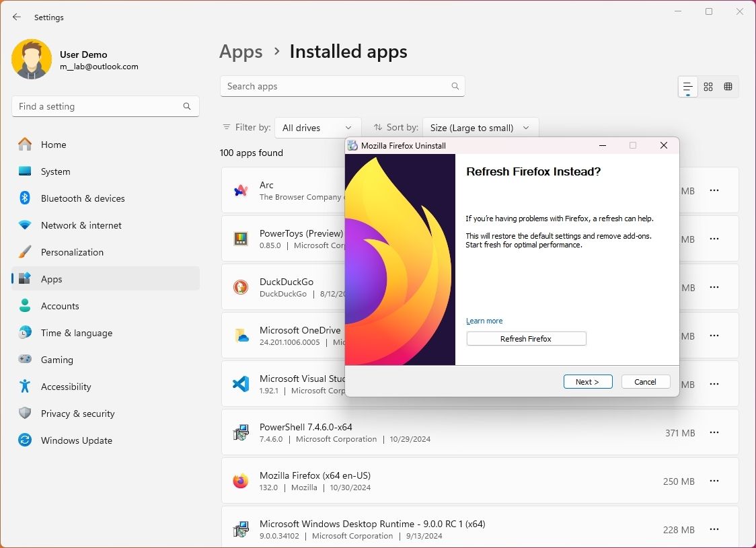
Task: Click the DuckDuckGo app icon
Action: [x=241, y=287]
